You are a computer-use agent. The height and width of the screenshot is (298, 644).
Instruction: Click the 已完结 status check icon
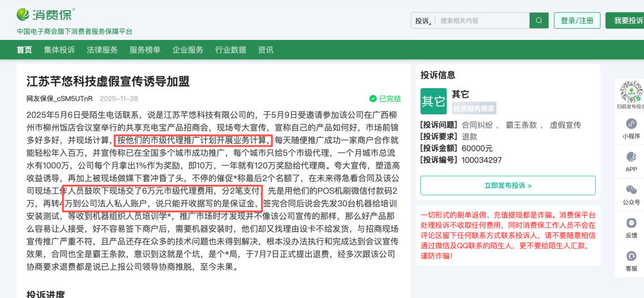373,98
